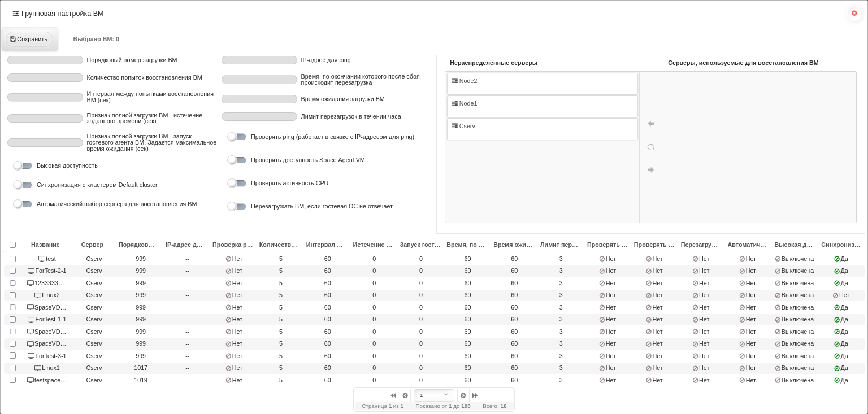Image resolution: width=868 pixels, height=414 pixels.
Task: Toggle Перезагружать ВМ, если гостевая ОС не отвечает
Action: pyautogui.click(x=237, y=206)
